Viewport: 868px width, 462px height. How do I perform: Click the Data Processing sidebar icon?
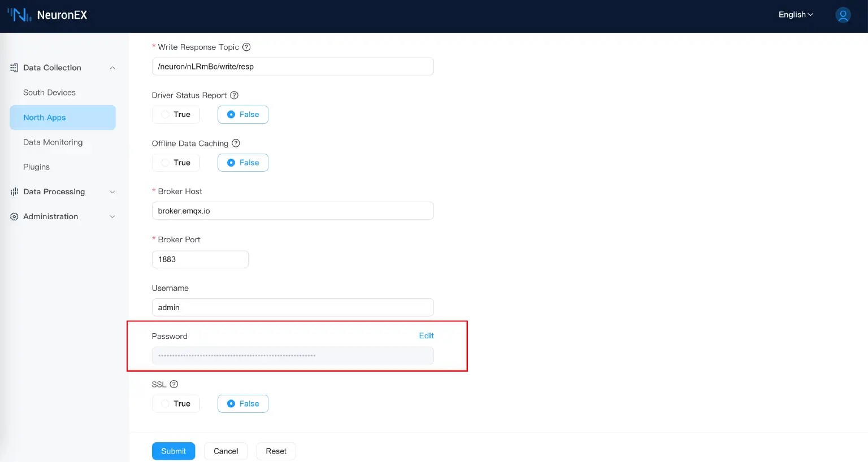(x=14, y=191)
